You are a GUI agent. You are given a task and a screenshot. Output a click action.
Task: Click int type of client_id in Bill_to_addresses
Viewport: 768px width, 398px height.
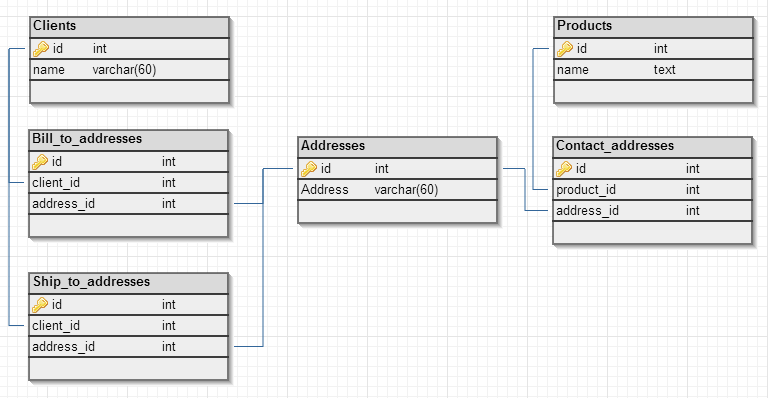(x=168, y=183)
